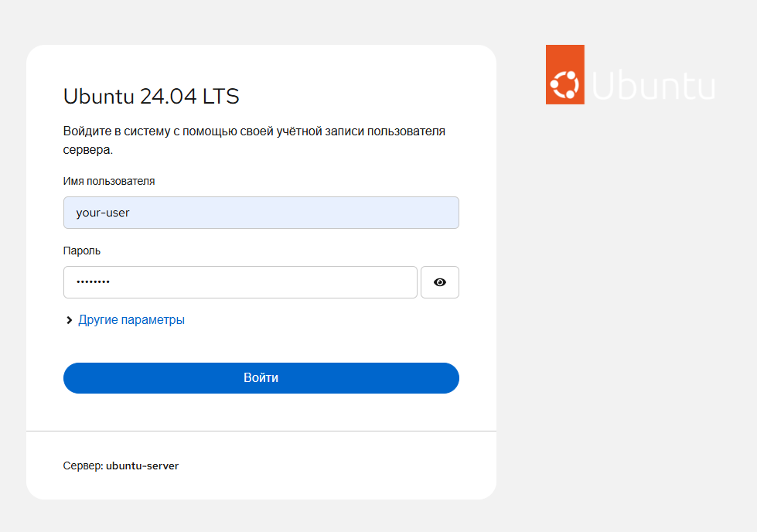The height and width of the screenshot is (532, 757).
Task: Click the word сервера. in the description
Action: [88, 150]
